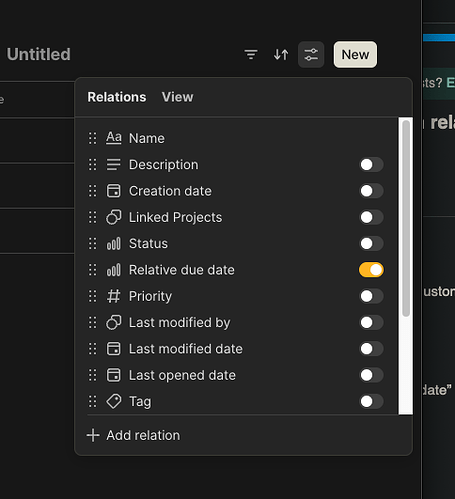The height and width of the screenshot is (499, 455).
Task: Click the relations list vertical scrollbar
Action: (406, 218)
